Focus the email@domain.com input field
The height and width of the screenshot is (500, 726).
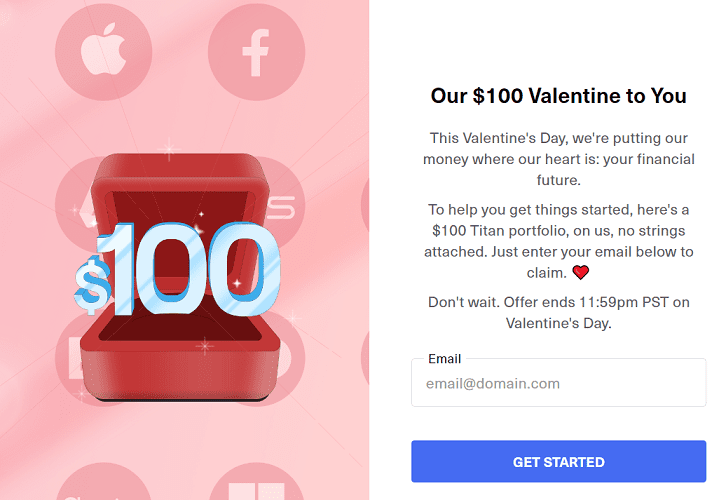[558, 383]
